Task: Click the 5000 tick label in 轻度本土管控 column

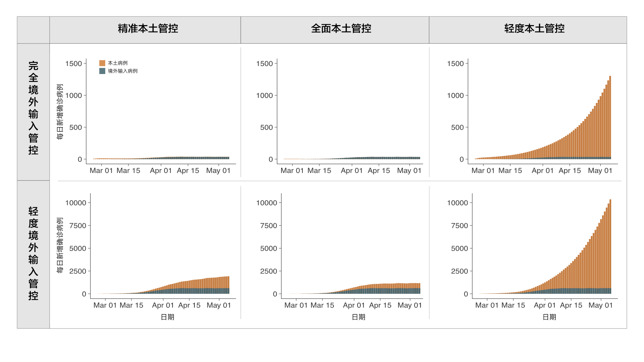Action: 459,249
